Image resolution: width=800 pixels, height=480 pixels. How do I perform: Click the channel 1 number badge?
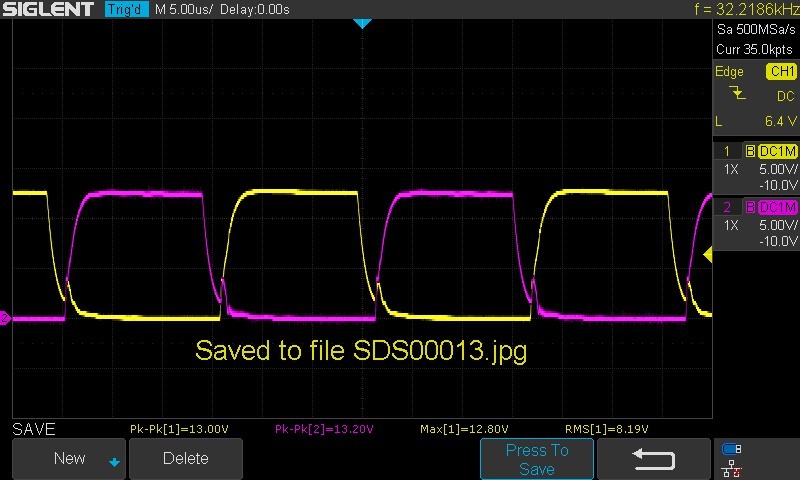728,151
